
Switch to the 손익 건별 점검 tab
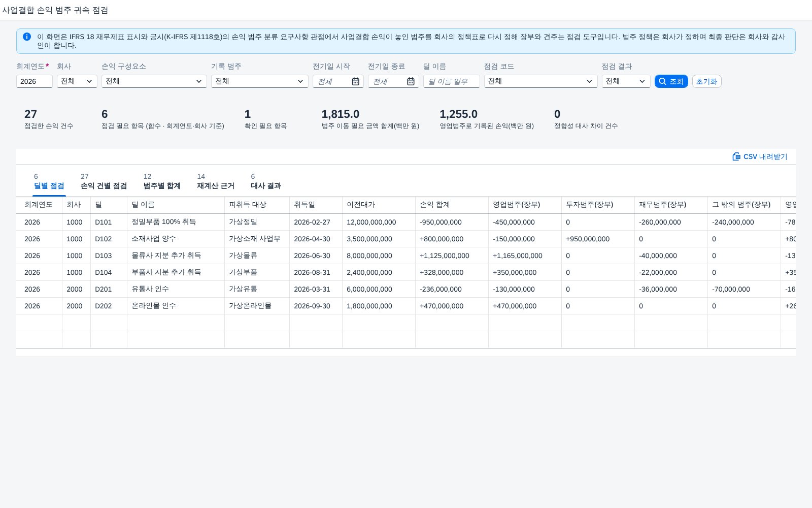pos(104,181)
